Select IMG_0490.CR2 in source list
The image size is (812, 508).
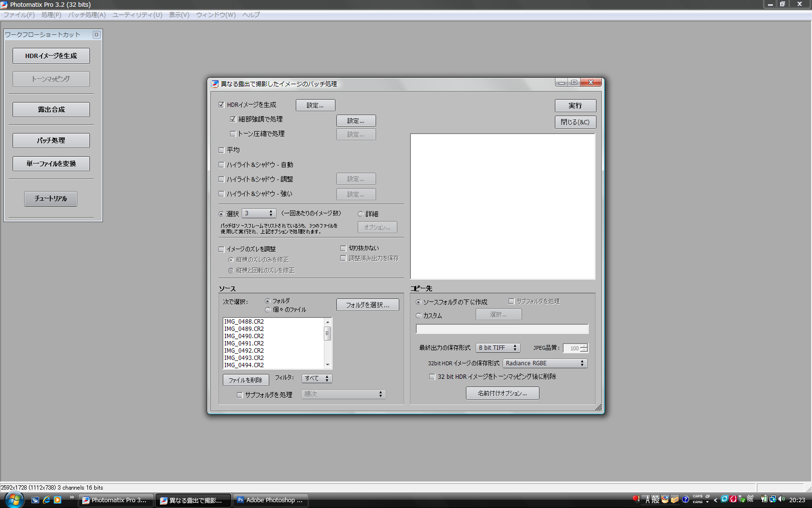coord(244,336)
